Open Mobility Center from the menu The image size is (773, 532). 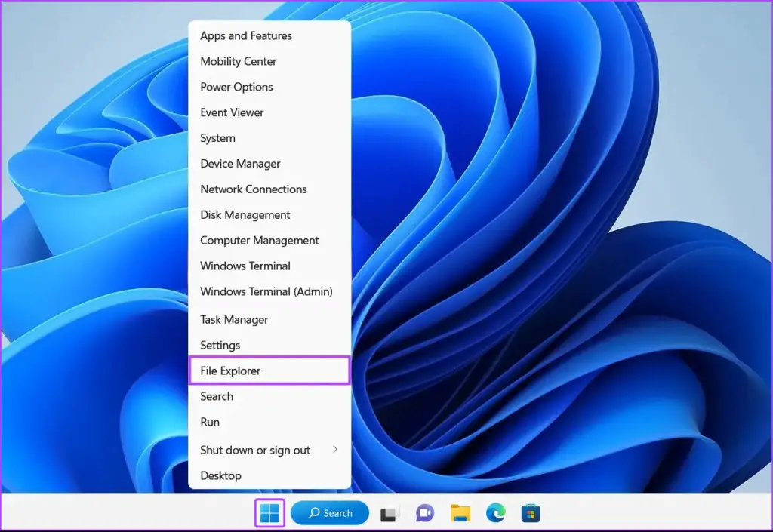click(239, 61)
